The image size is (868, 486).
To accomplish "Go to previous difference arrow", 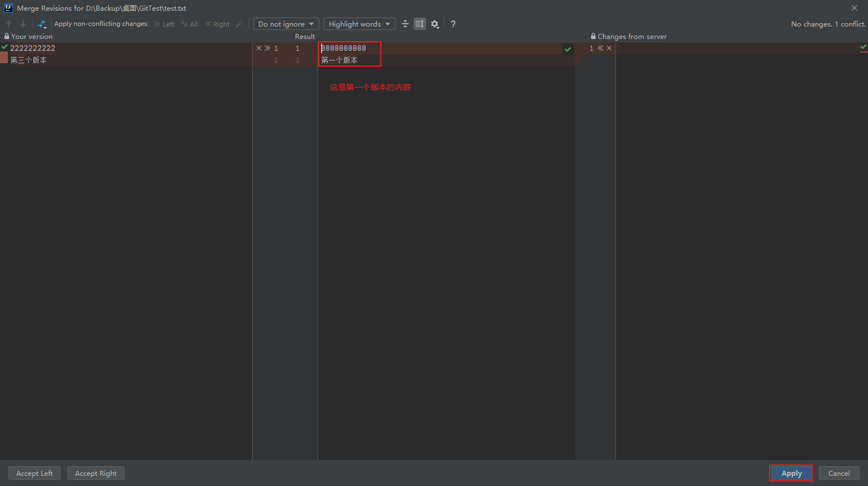I will click(x=8, y=24).
